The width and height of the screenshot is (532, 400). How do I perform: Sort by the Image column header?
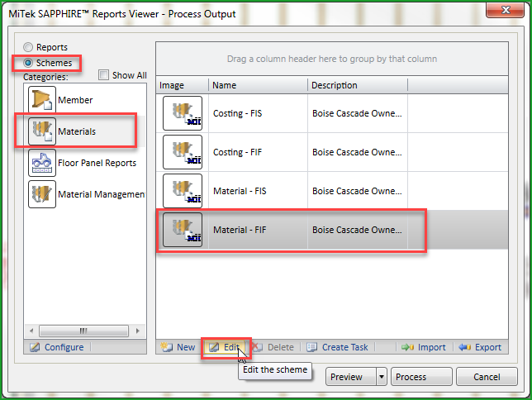183,85
